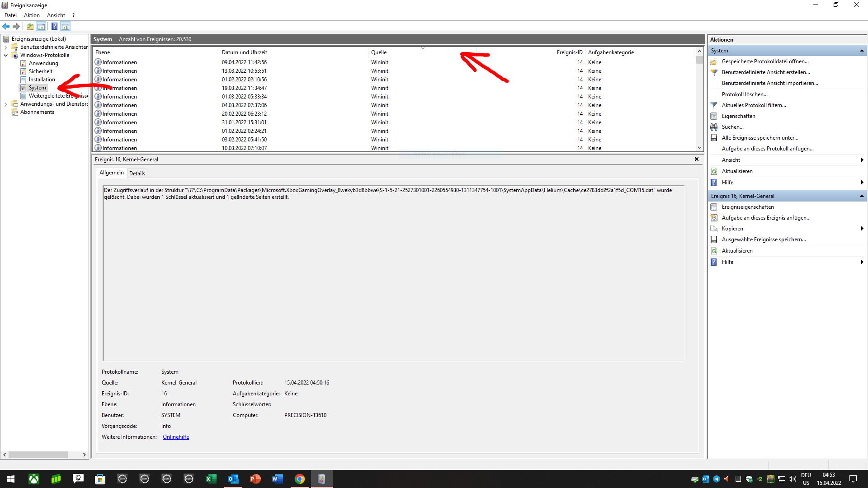Image resolution: width=868 pixels, height=488 pixels.
Task: Click the up-one-level folder toolbar icon
Action: 30,26
